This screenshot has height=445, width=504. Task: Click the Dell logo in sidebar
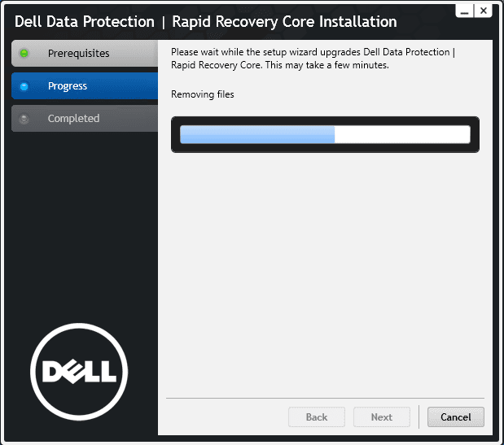pyautogui.click(x=79, y=373)
